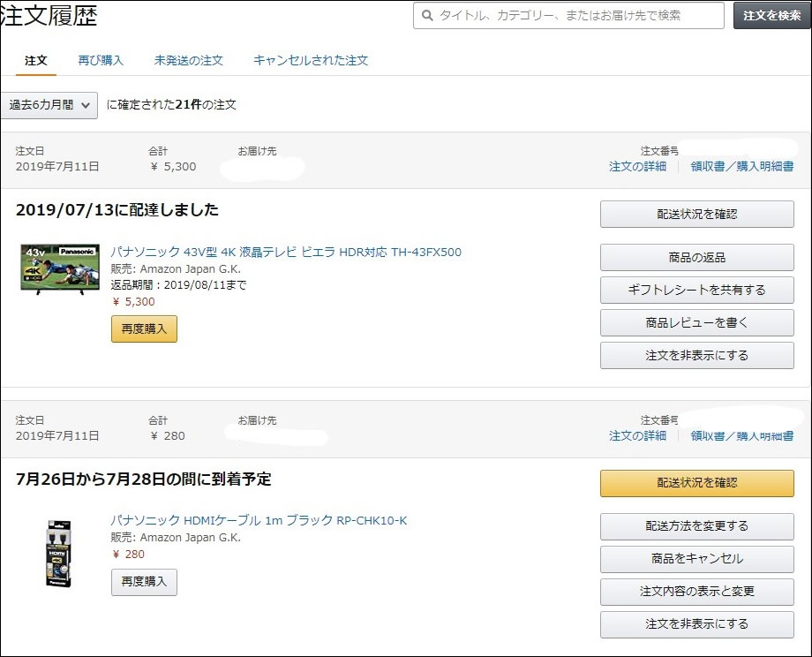Click 注文内容の表示と変更 button

pos(697,592)
